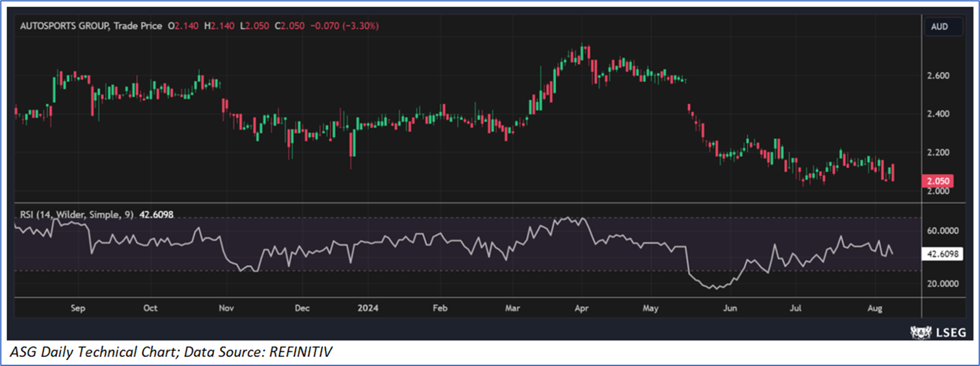Click the Sep label on time axis
This screenshot has height=366, width=980.
[78, 308]
